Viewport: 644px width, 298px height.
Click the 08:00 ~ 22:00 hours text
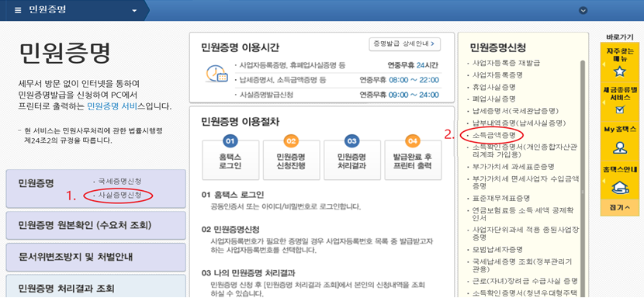tap(414, 80)
